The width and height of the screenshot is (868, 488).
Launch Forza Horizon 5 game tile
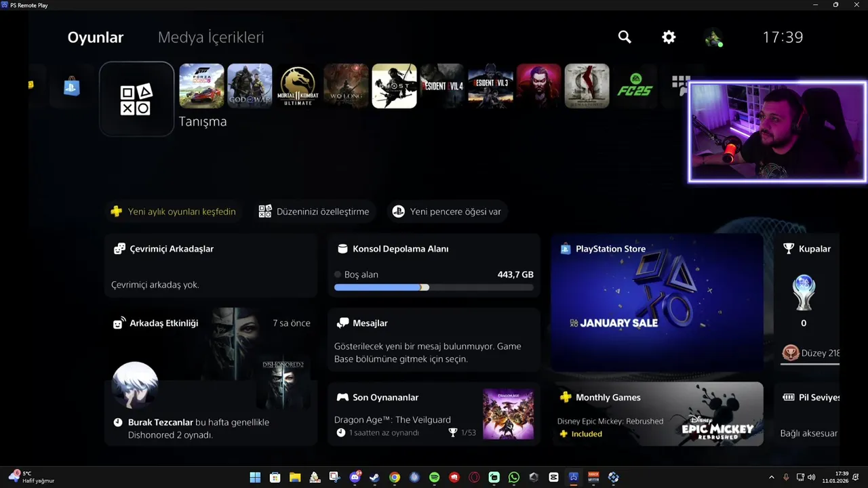[201, 86]
